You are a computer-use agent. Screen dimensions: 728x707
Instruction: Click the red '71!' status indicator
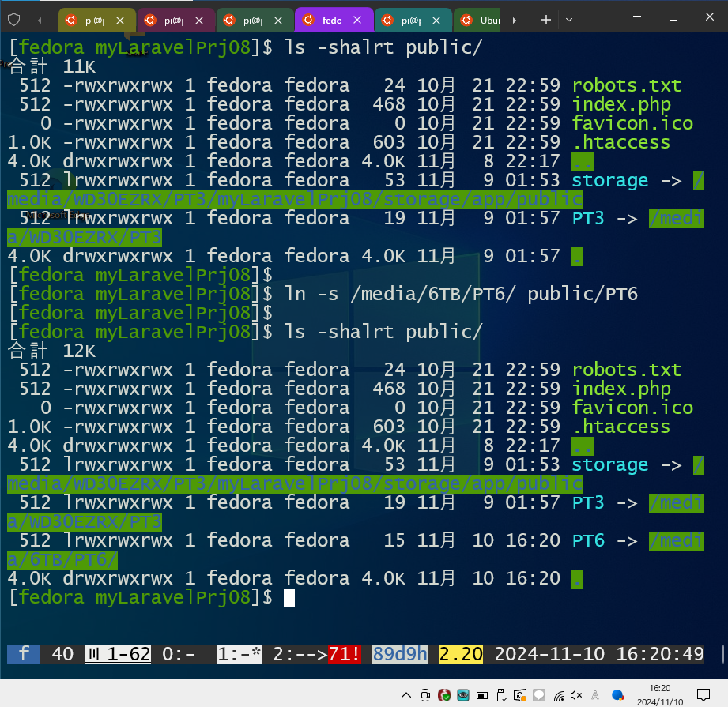345,654
